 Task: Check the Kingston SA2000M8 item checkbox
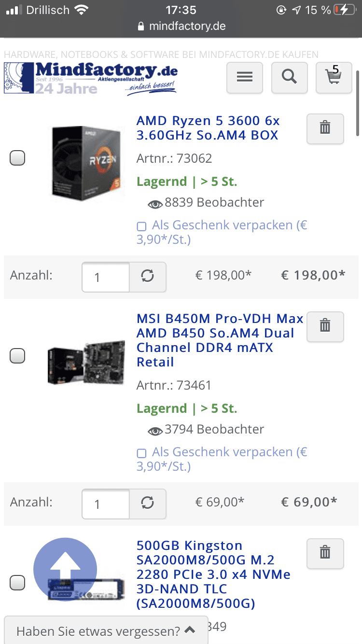tap(17, 583)
